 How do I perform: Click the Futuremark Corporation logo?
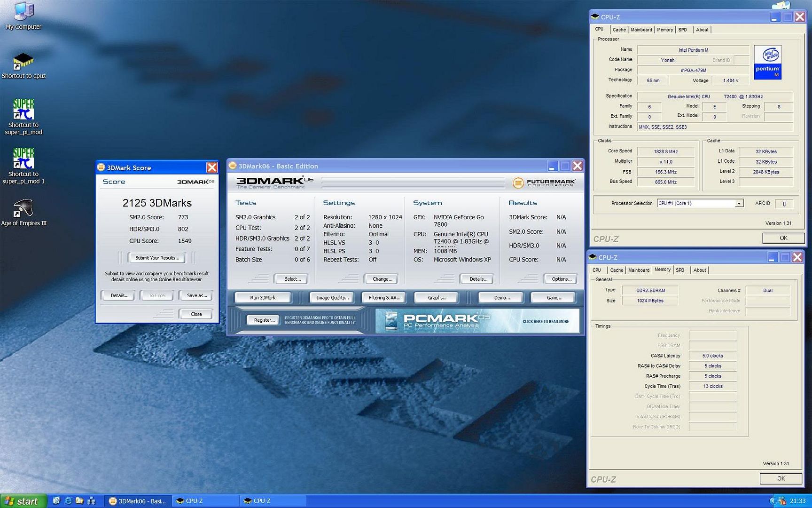pos(544,183)
